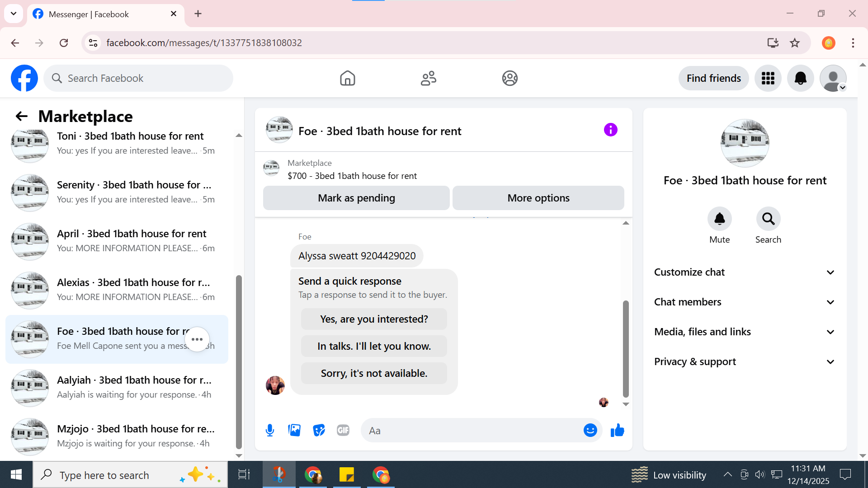Open the notifications bell in header
Viewport: 868px width, 488px height.
800,78
